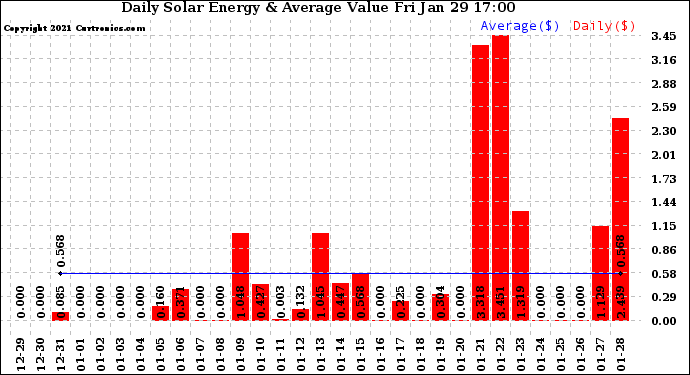Click the 0.568 value label at 01-15
Screen dimensions: 690x375
pos(361,302)
